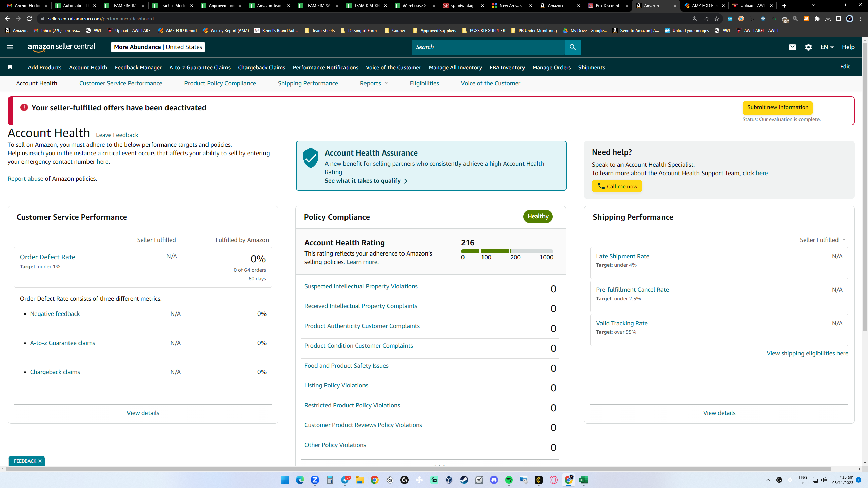Show hidden system tray icons
The image size is (868, 488).
click(768, 480)
